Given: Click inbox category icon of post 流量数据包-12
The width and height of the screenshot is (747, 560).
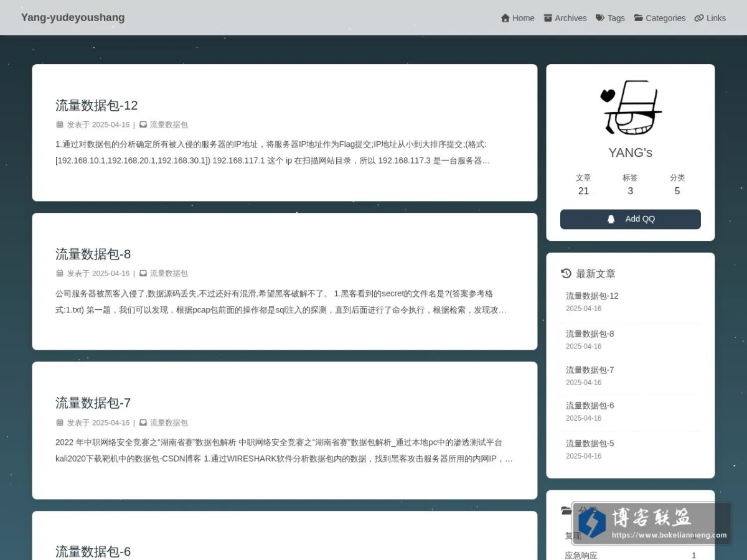Looking at the screenshot, I should pyautogui.click(x=143, y=124).
